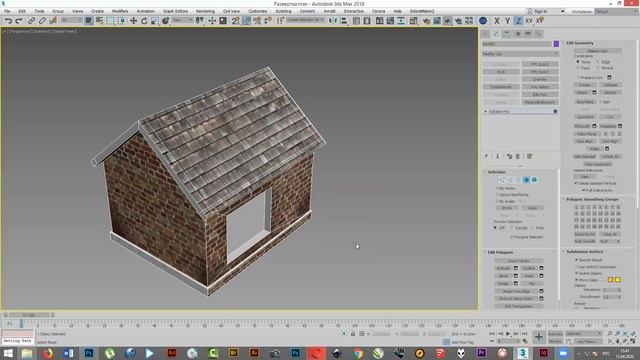Open Select by Name dialog
Screen dimensions: 640x360
click(100, 20)
